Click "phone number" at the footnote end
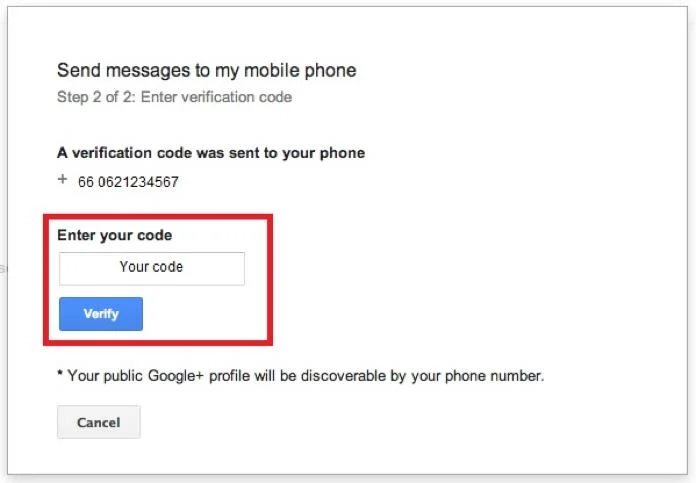Viewport: 696px width, 483px height. (494, 376)
